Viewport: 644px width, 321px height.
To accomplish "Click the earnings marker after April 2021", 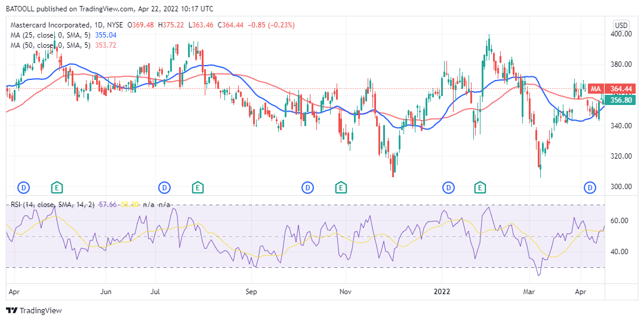I will (x=57, y=188).
